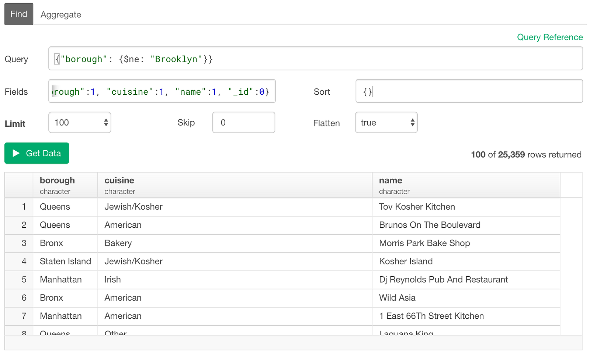The width and height of the screenshot is (590, 364).
Task: Click the Skip value field
Action: point(243,123)
